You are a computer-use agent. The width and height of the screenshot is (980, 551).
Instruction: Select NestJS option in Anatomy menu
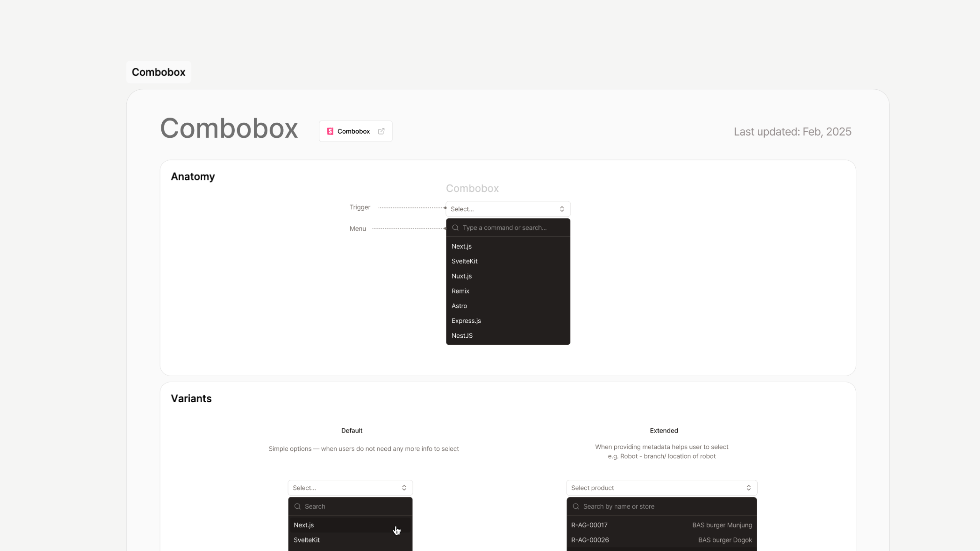(462, 336)
